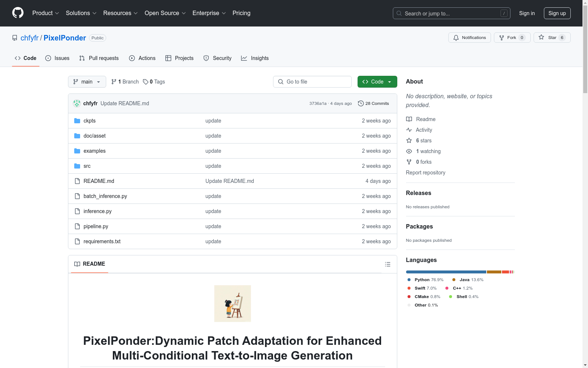Open the main branch selector dropdown

click(87, 82)
